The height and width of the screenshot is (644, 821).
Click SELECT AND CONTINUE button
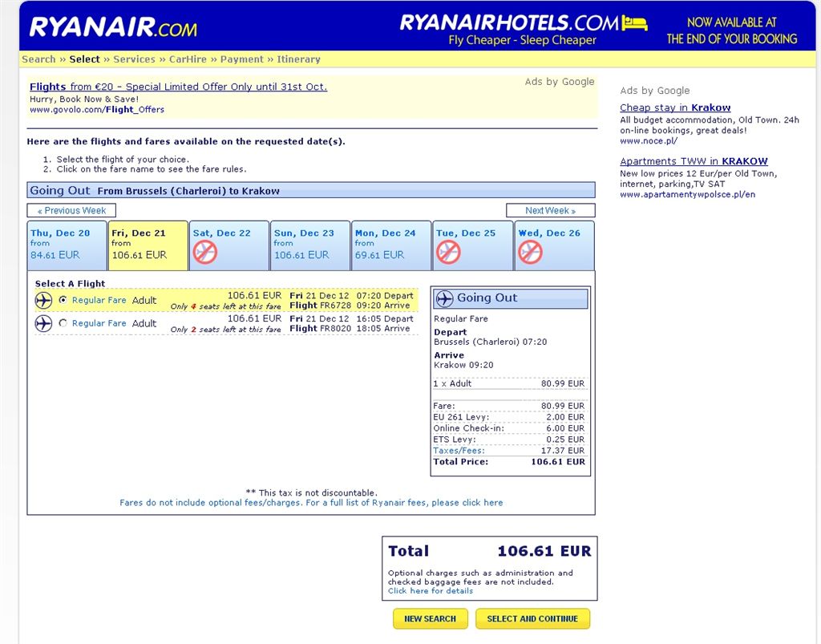click(532, 619)
